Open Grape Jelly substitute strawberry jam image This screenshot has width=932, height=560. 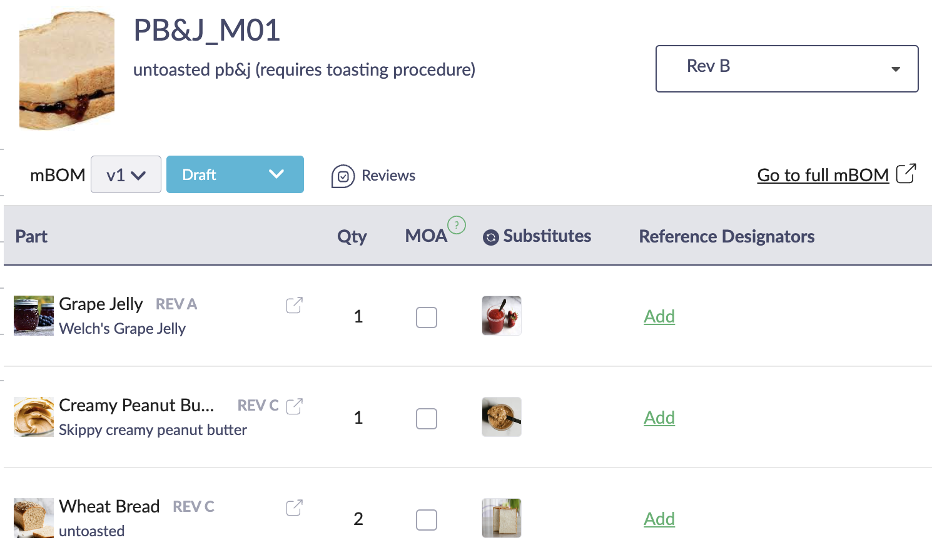click(x=501, y=316)
